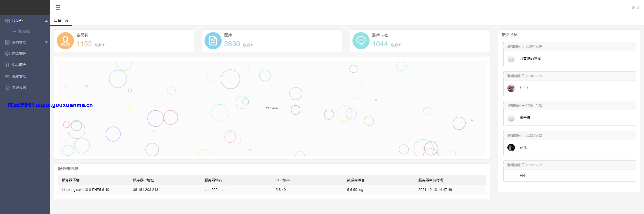Open the 首页统计 submenu item
Screen dimensions: 644x214
(25, 31)
